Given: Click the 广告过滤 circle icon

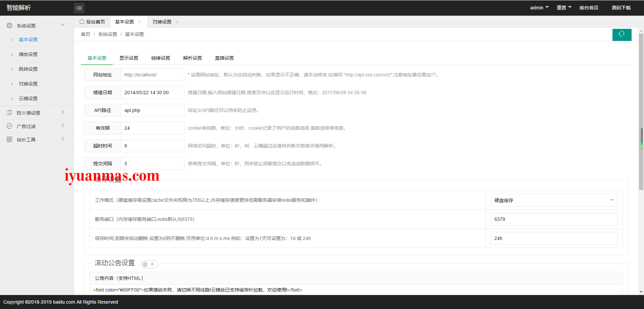Looking at the screenshot, I should click(9, 126).
